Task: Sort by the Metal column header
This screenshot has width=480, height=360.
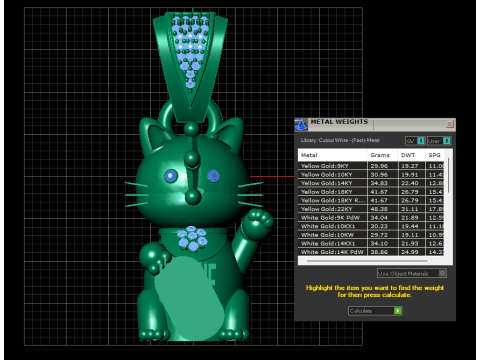Action: (x=332, y=155)
